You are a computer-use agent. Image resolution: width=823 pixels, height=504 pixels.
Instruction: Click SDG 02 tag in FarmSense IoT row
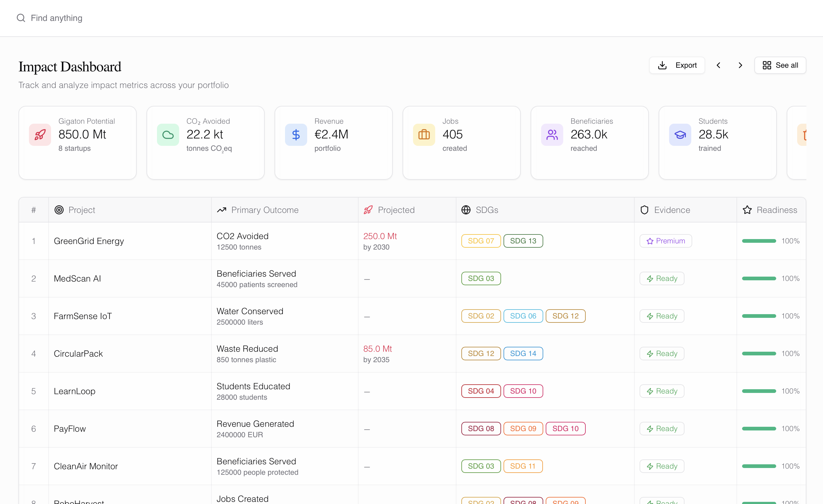pyautogui.click(x=481, y=316)
